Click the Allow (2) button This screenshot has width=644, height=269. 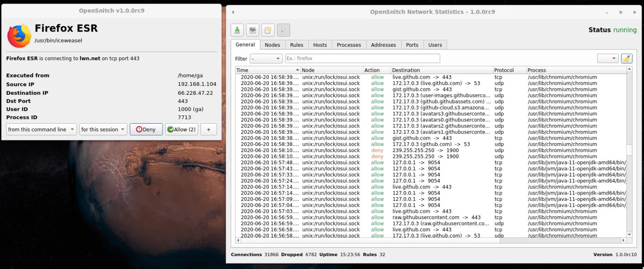[x=182, y=129]
